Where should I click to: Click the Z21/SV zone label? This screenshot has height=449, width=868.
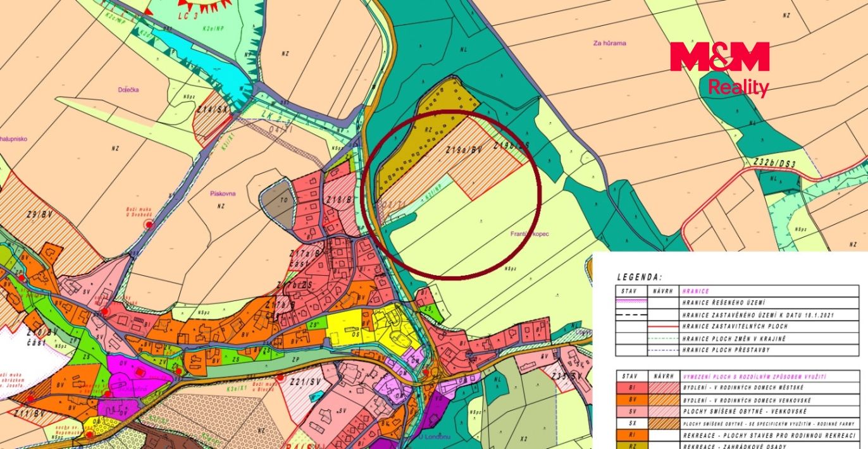coord(306,382)
